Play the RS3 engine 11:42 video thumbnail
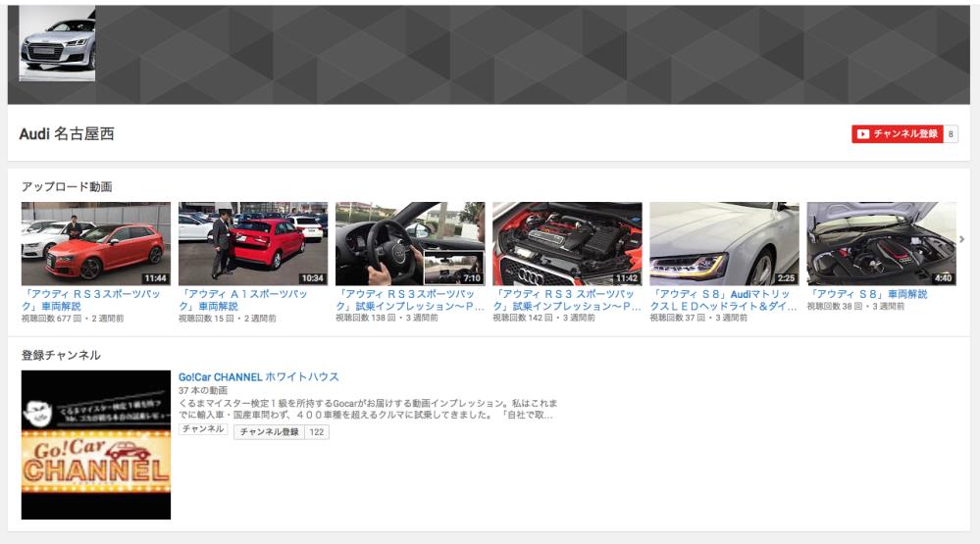 point(567,244)
